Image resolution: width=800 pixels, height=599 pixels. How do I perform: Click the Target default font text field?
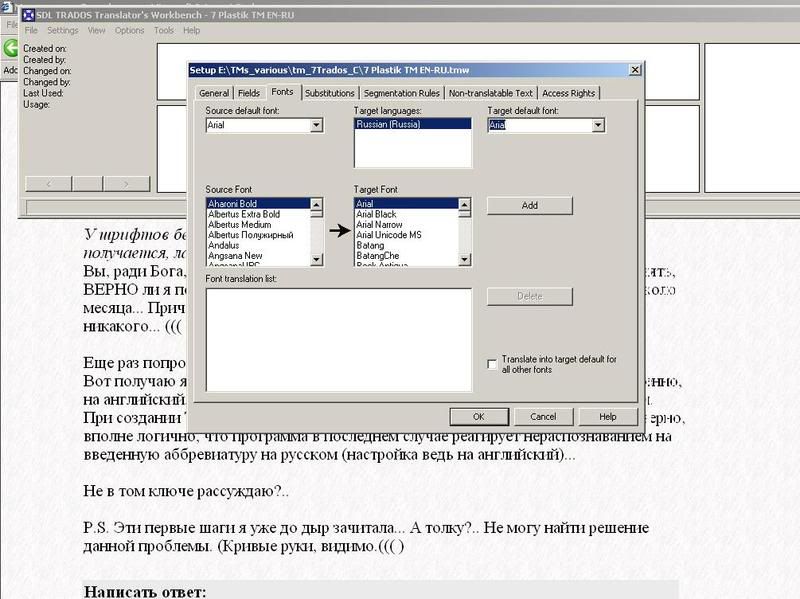point(540,125)
